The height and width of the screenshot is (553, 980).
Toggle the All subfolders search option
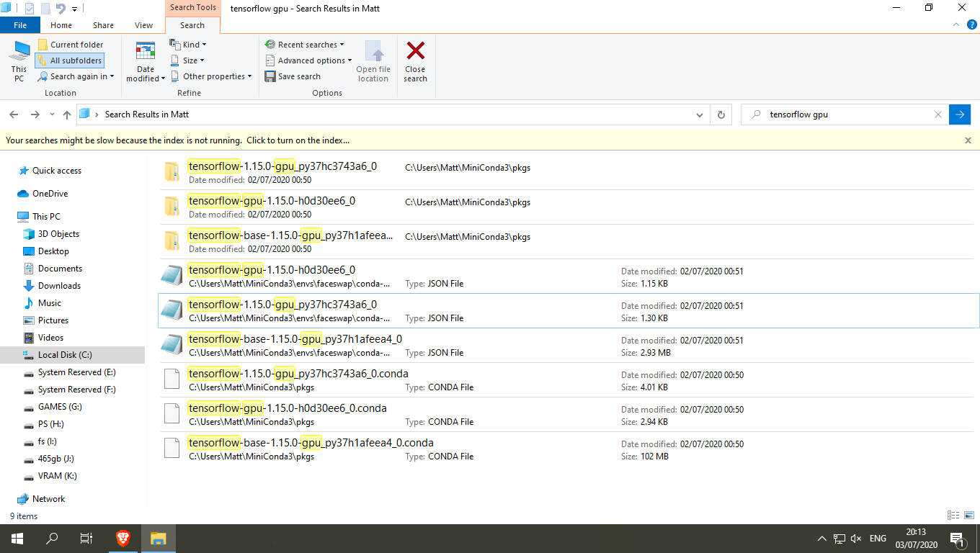tap(68, 60)
